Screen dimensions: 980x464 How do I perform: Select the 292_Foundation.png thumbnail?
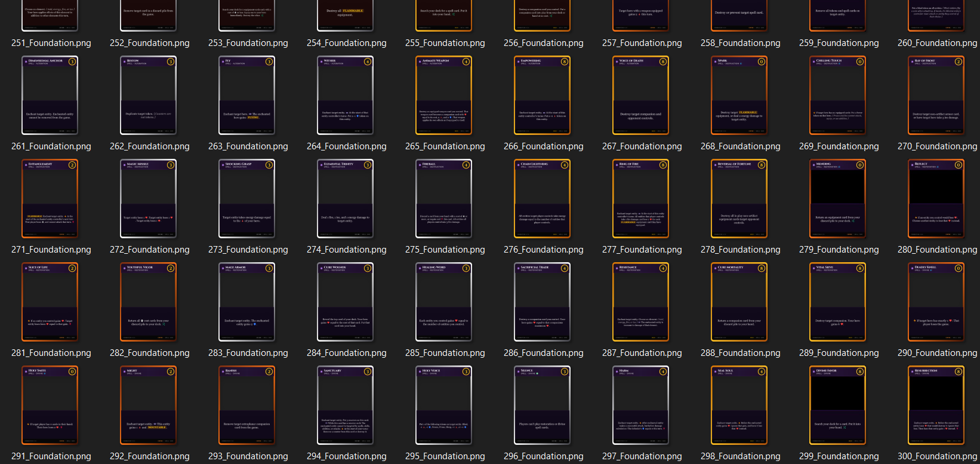point(149,405)
